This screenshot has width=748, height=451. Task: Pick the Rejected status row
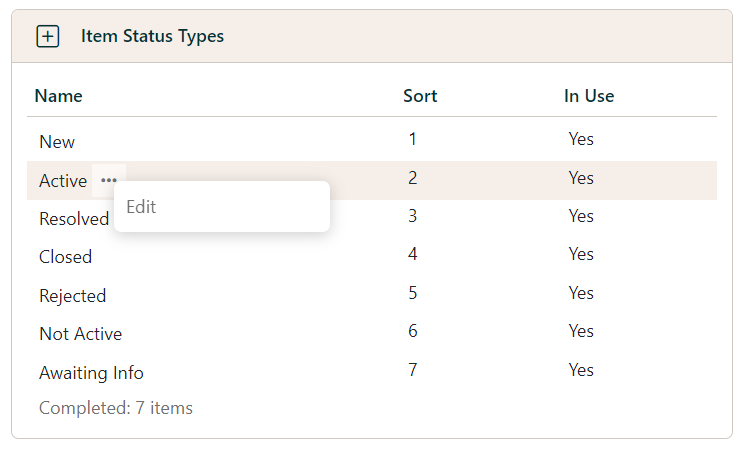click(72, 296)
